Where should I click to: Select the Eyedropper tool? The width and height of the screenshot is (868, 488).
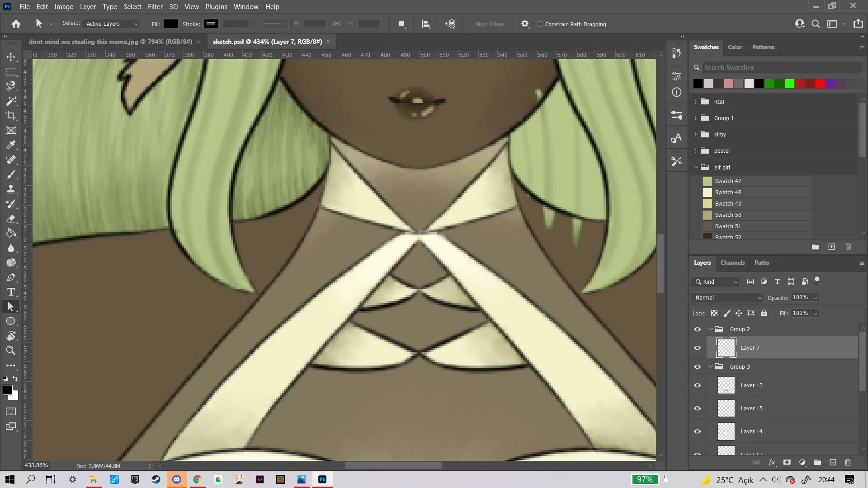click(11, 145)
